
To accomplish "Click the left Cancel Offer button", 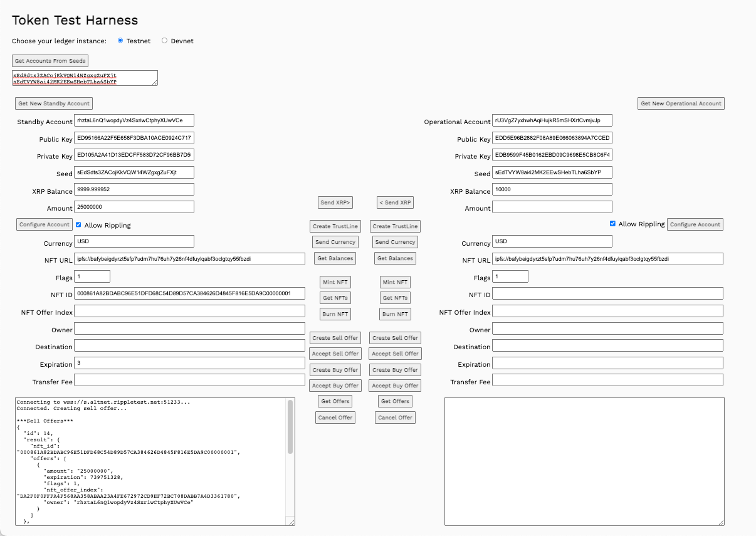I will (335, 418).
